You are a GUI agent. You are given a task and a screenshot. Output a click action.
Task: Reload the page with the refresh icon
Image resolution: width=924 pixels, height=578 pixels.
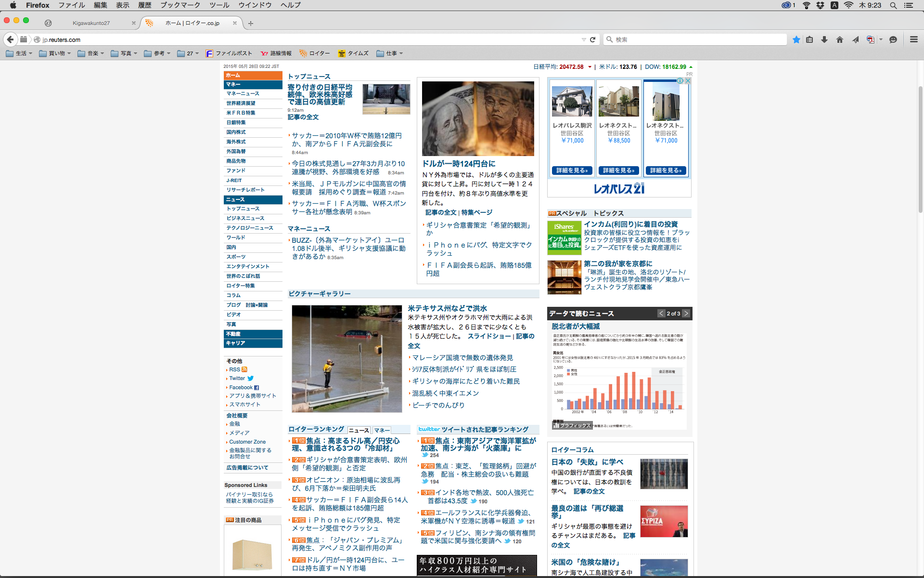[x=593, y=39]
